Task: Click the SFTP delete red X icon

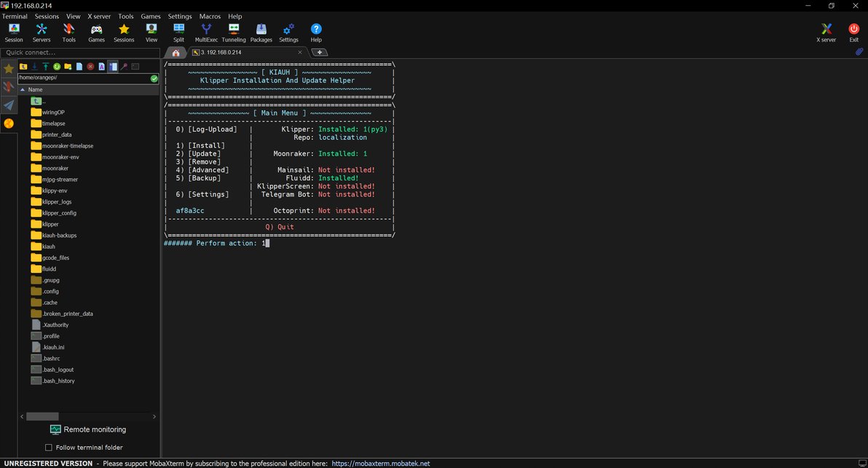Action: pyautogui.click(x=90, y=66)
